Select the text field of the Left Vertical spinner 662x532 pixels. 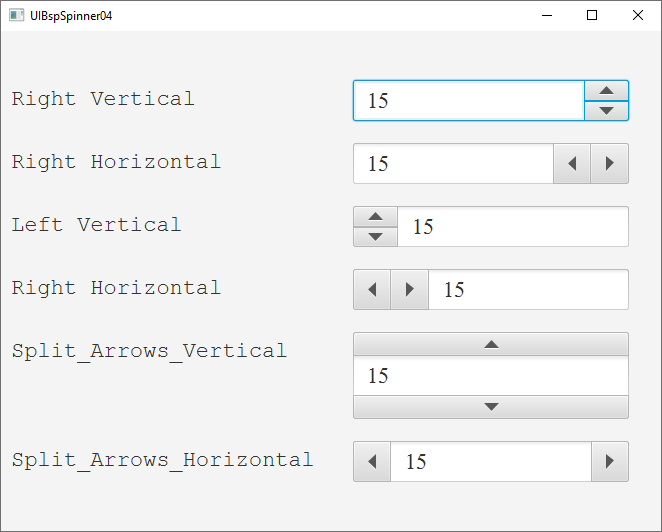click(x=512, y=227)
